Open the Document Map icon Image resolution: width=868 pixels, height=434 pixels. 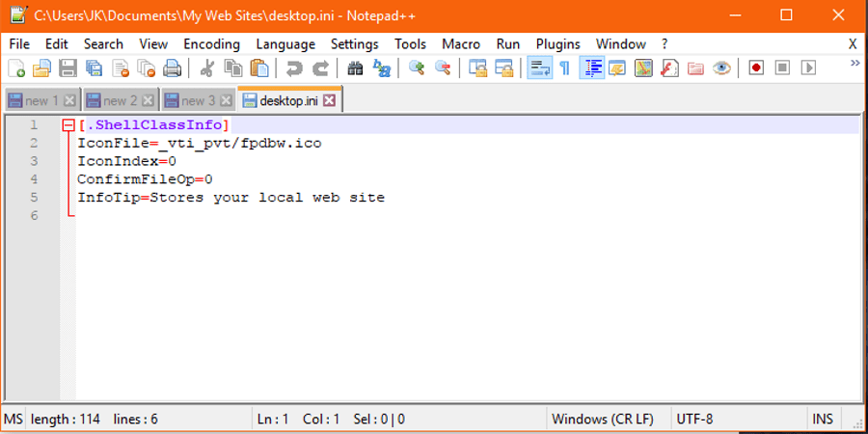(643, 68)
